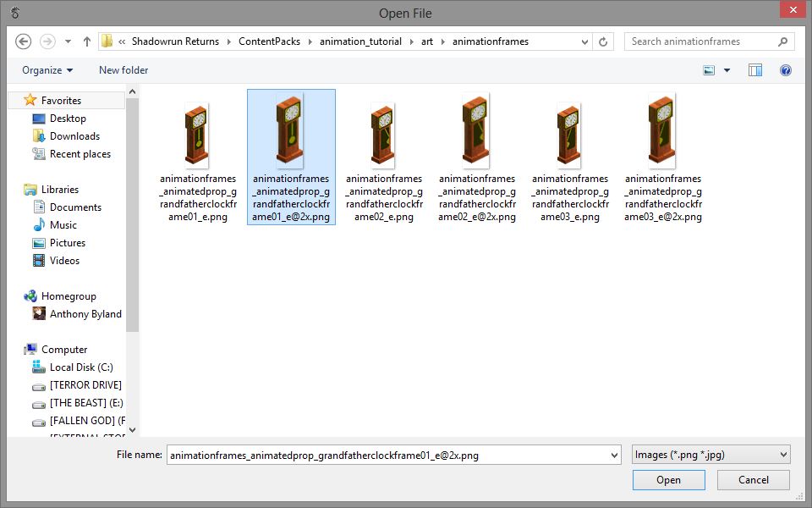Open the Images file type dropdown
Image resolution: width=812 pixels, height=508 pixels.
(x=711, y=455)
